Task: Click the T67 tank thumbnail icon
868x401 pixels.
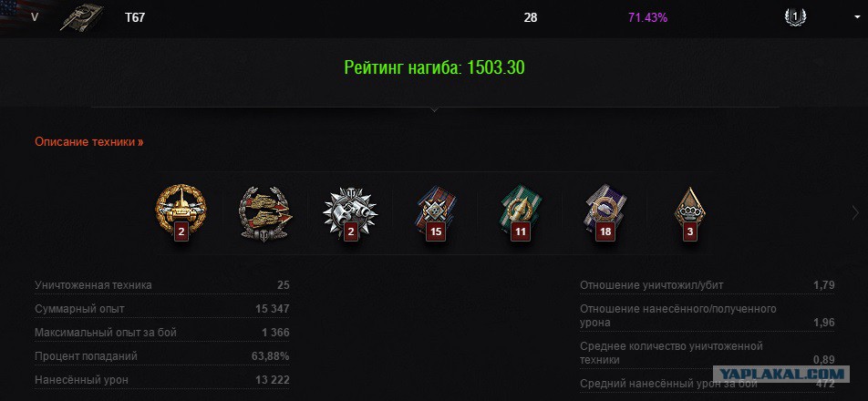Action: (x=81, y=17)
